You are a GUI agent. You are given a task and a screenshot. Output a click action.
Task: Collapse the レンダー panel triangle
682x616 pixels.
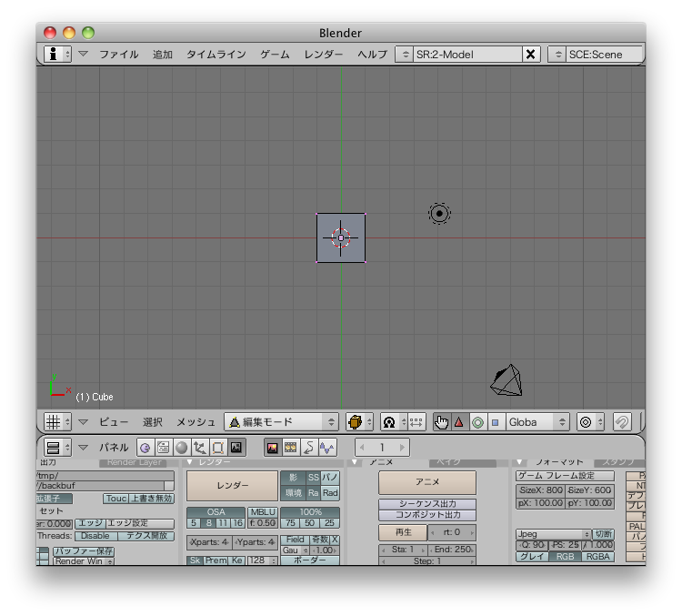click(190, 462)
